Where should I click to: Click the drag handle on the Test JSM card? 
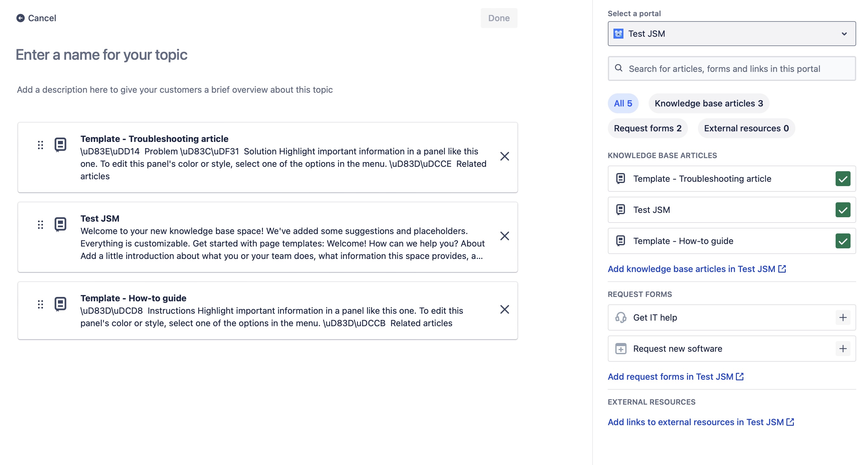(41, 225)
